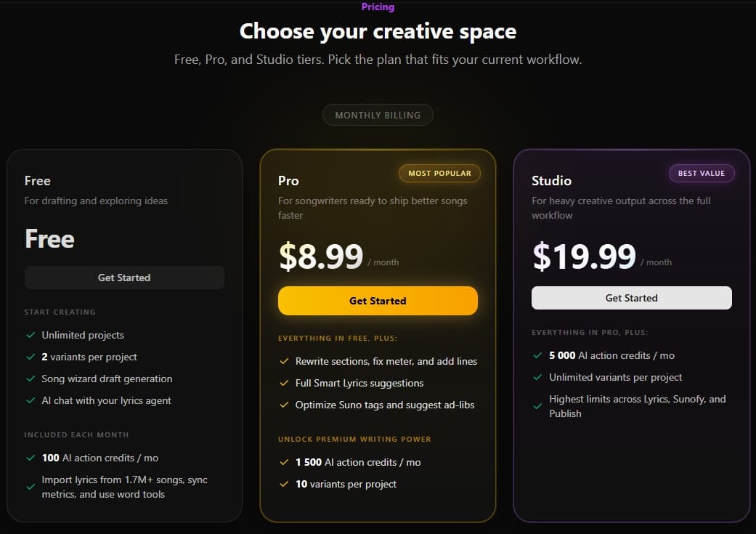
Task: Click the Everything In Pro, Plus label
Action: click(x=590, y=332)
